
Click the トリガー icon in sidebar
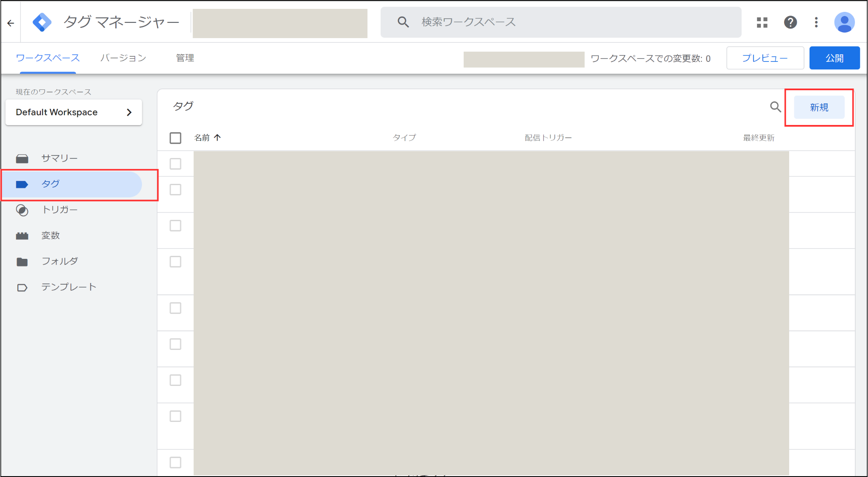pos(22,210)
